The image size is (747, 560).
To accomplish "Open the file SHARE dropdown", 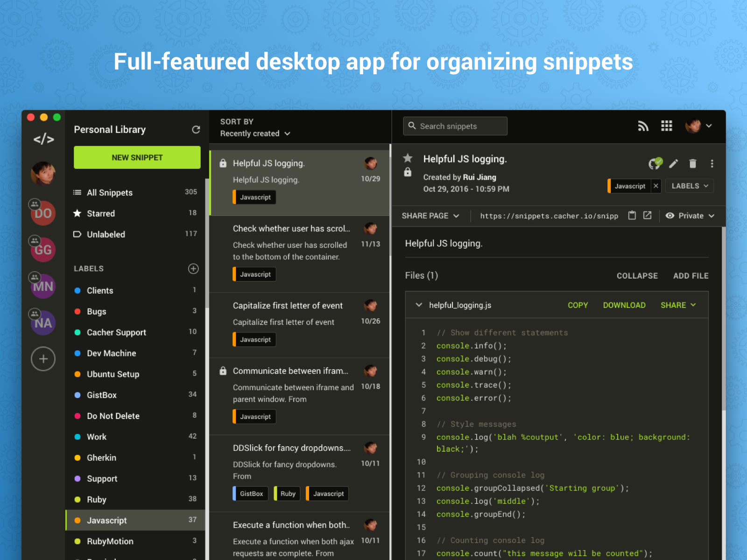I will pos(678,305).
